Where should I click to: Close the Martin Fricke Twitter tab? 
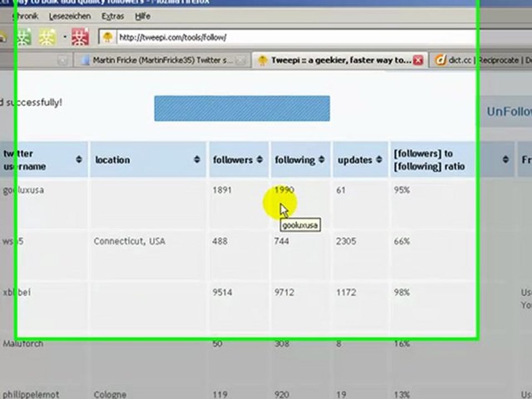(240, 60)
